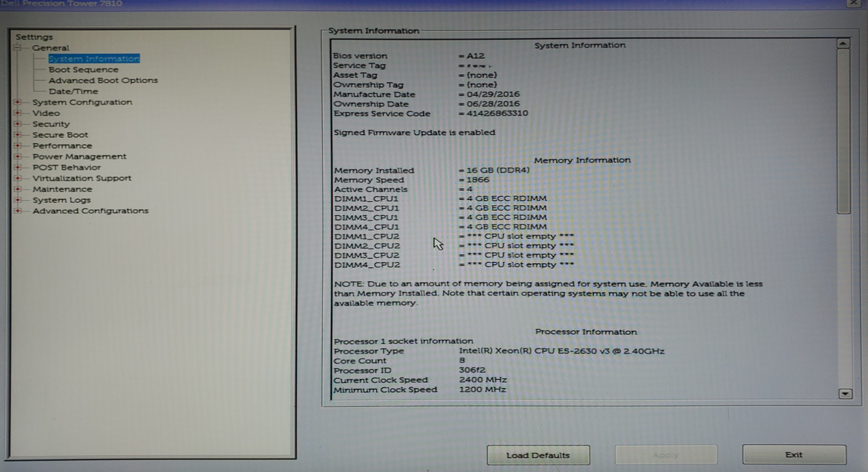Select the Video category label
Image resolution: width=868 pixels, height=472 pixels.
coord(46,113)
